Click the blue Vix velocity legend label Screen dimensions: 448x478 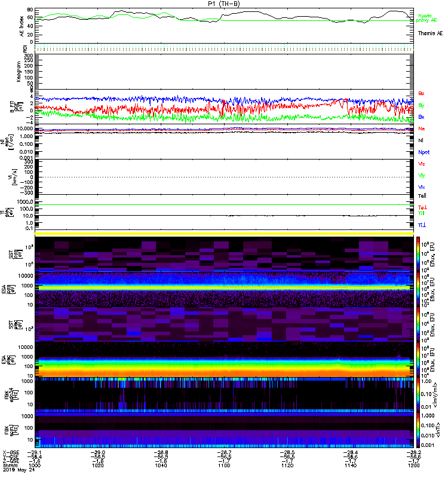pos(422,187)
